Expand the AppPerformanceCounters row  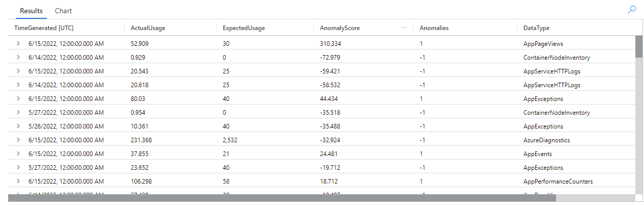tap(18, 182)
